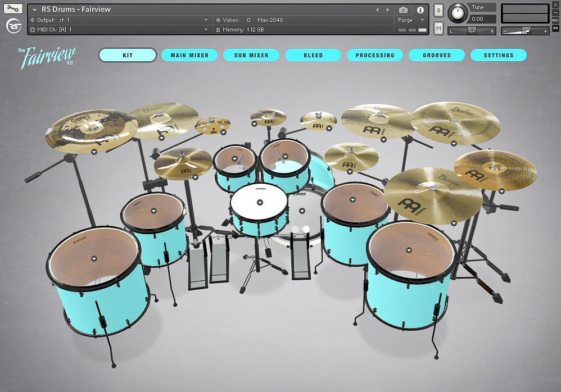Click the pan L-R slider
Screen dimensions: 561x392
[472, 31]
